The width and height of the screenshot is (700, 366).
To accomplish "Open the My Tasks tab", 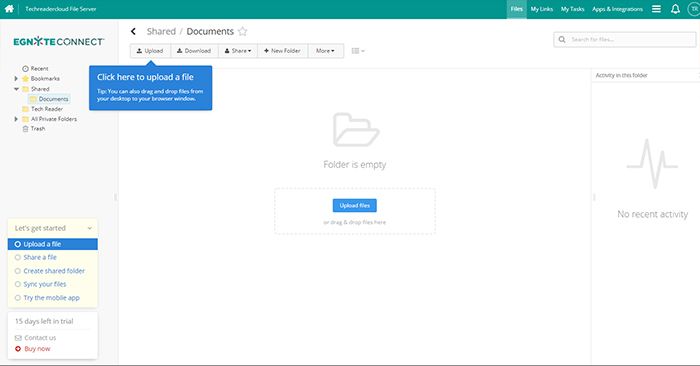I will (572, 9).
